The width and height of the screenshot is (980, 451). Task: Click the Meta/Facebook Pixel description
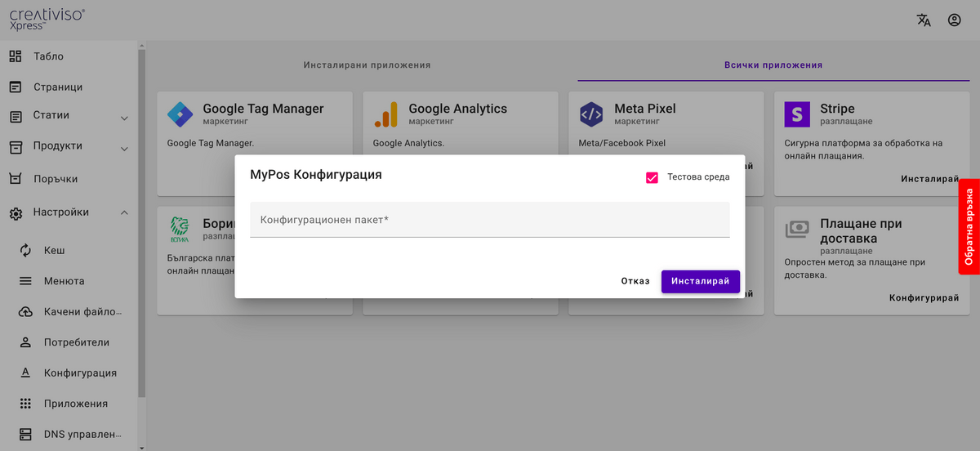622,143
